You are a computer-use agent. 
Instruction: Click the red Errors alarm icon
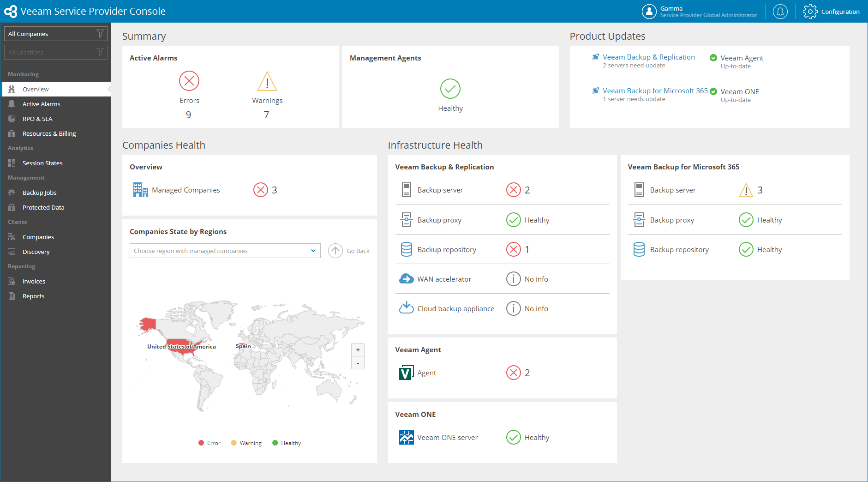coord(189,81)
